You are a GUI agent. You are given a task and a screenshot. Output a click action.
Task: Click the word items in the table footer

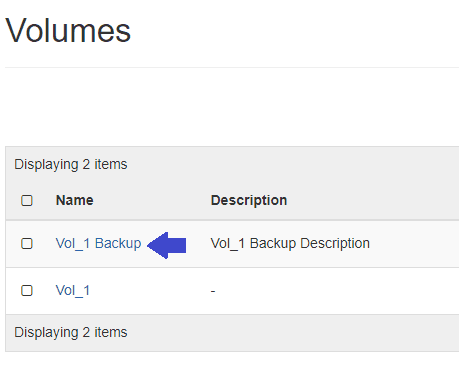(x=111, y=332)
